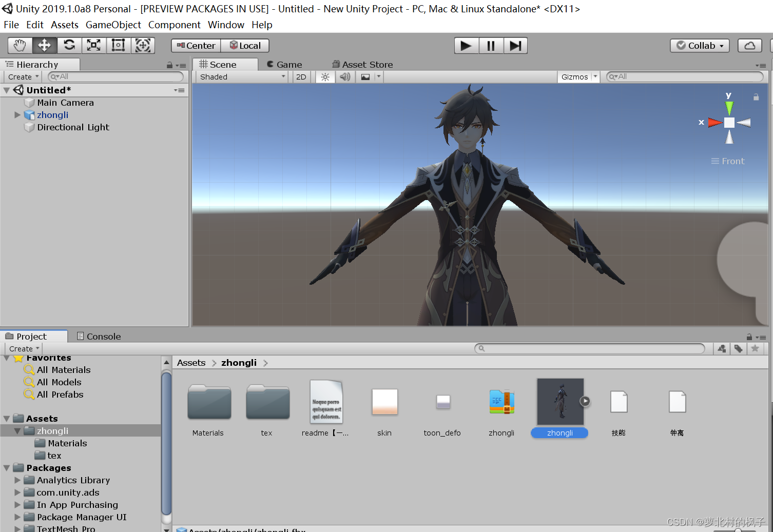Viewport: 773px width, 532px height.
Task: Toggle scene effects image icon
Action: [365, 77]
